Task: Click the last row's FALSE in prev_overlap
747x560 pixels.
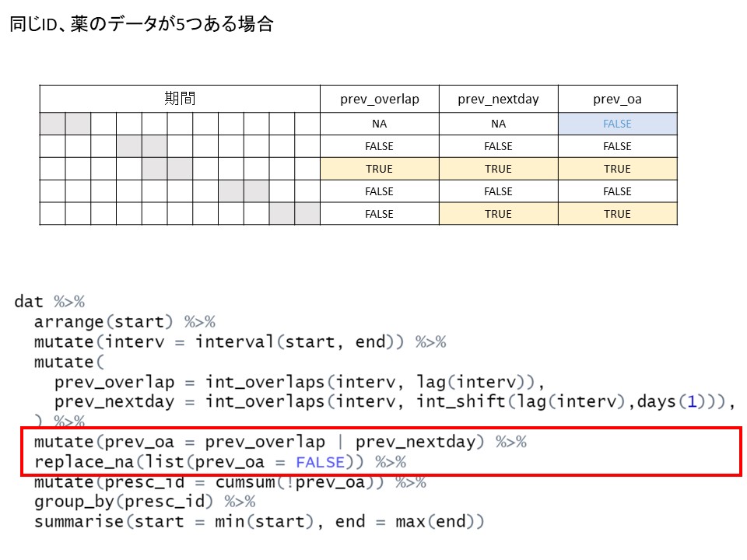Action: click(x=379, y=214)
